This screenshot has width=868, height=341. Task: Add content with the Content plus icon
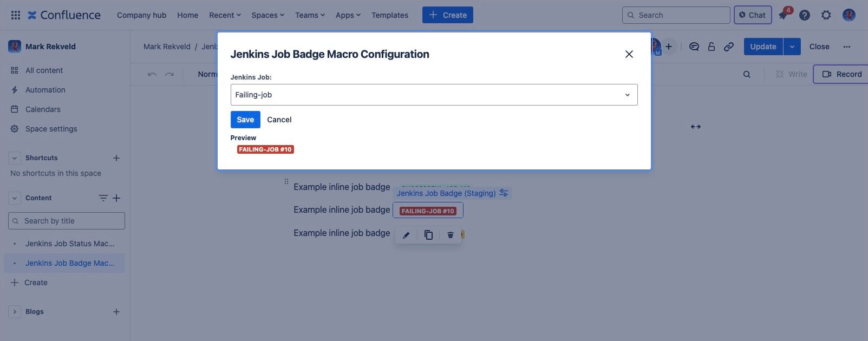click(x=116, y=198)
